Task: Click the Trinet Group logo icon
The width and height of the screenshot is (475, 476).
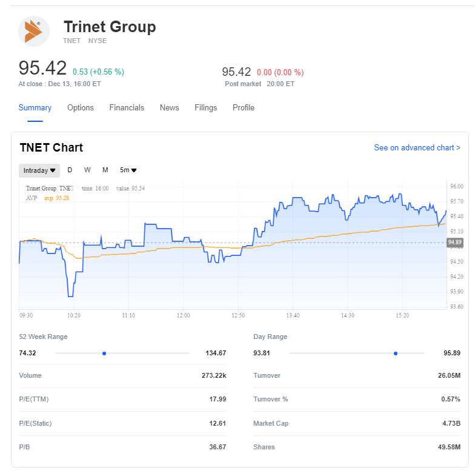Action: pos(34,32)
